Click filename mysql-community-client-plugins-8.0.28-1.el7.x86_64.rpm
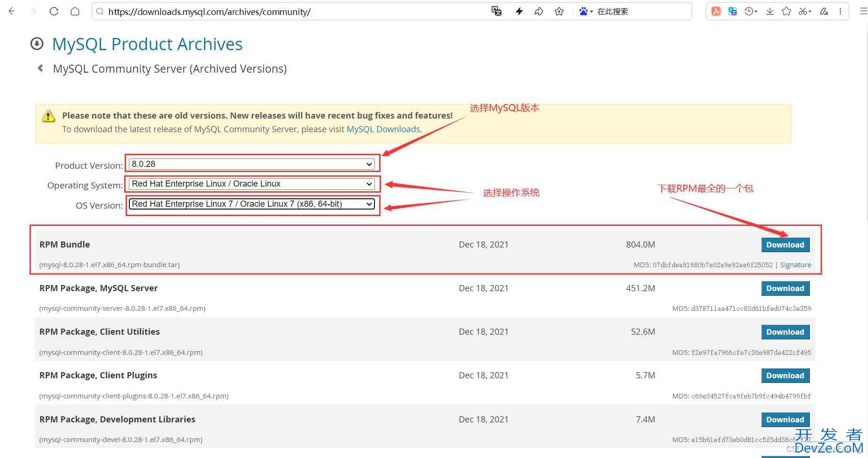 [x=134, y=396]
